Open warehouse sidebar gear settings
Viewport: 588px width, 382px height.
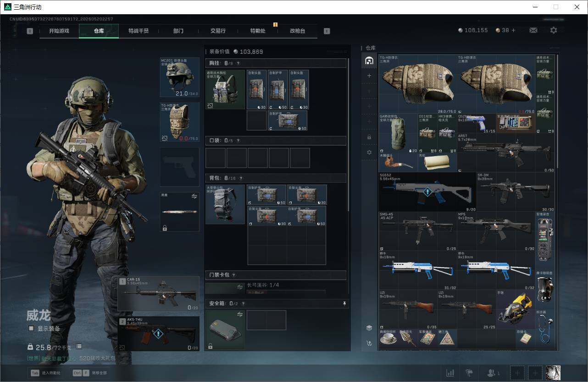369,152
